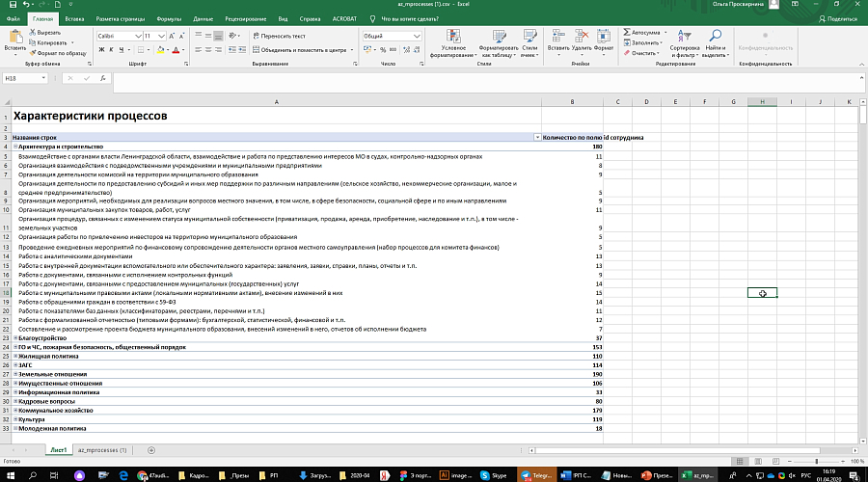The height and width of the screenshot is (482, 868).
Task: Switch to Insert (Вставка) ribbon tab
Action: [74, 19]
